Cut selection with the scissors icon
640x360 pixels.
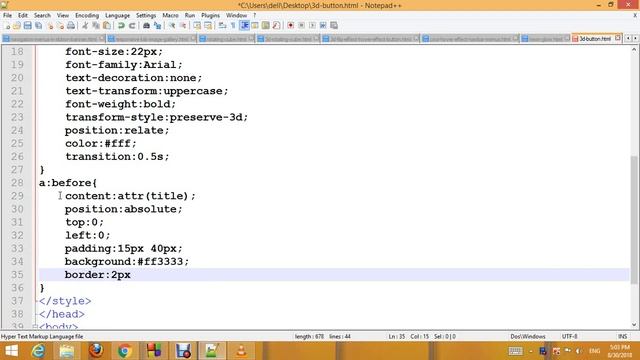point(85,25)
